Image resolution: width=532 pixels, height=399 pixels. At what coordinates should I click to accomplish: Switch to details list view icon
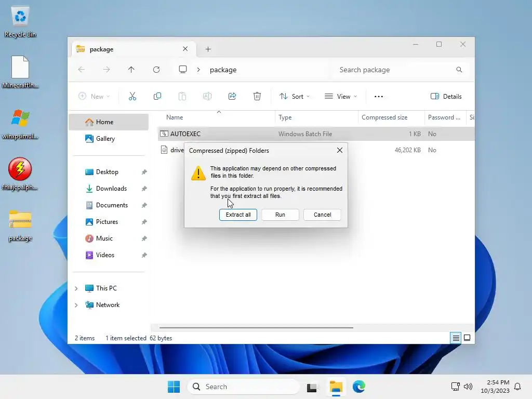pos(456,338)
